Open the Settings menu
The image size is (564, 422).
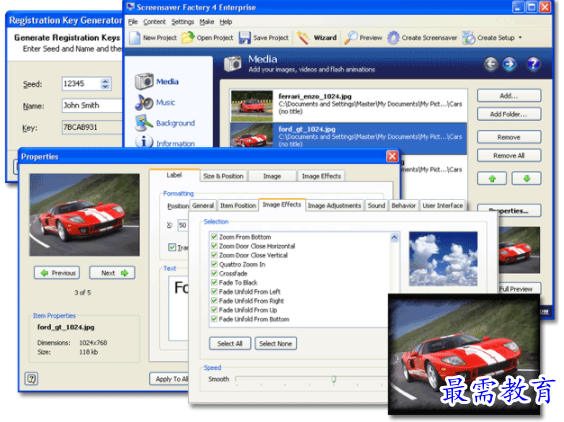pos(182,22)
